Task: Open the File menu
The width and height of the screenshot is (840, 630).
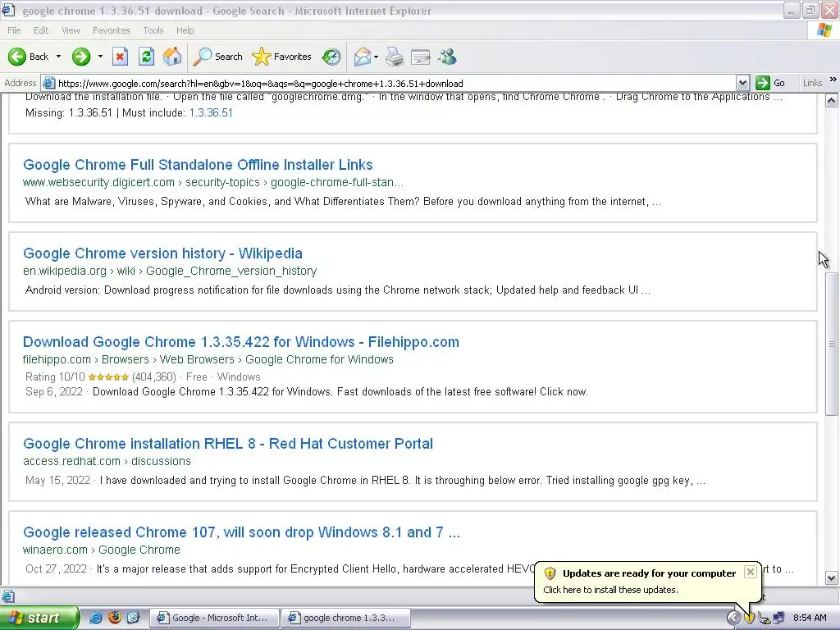Action: pos(14,30)
